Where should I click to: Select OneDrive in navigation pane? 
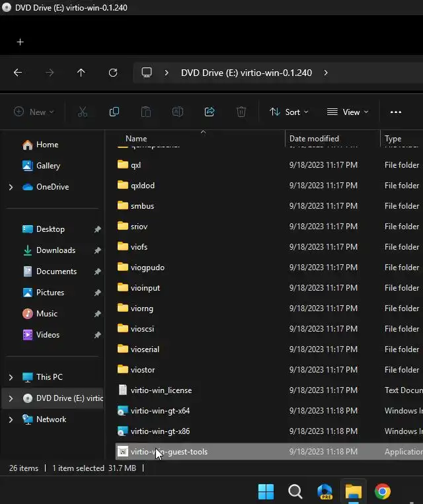[x=46, y=187]
